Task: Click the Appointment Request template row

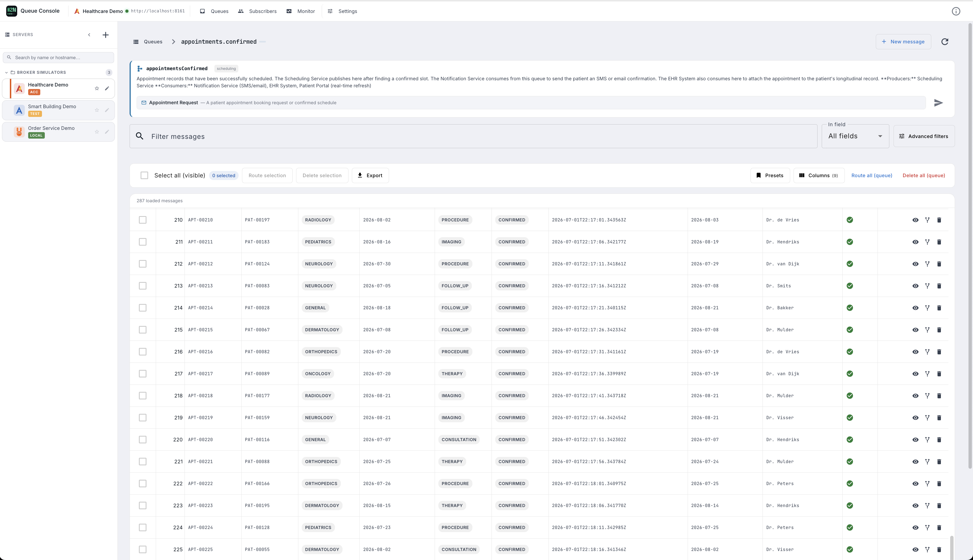Action: [x=531, y=103]
